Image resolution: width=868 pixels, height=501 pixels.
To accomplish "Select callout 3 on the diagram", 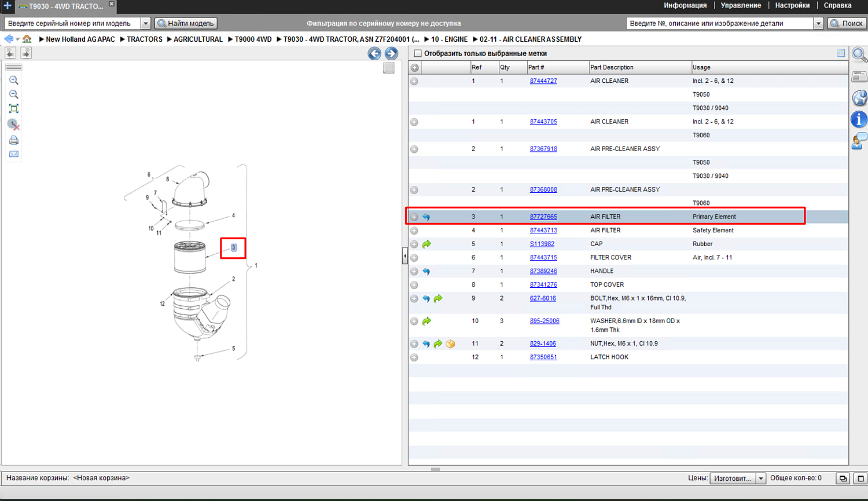I will [x=234, y=248].
